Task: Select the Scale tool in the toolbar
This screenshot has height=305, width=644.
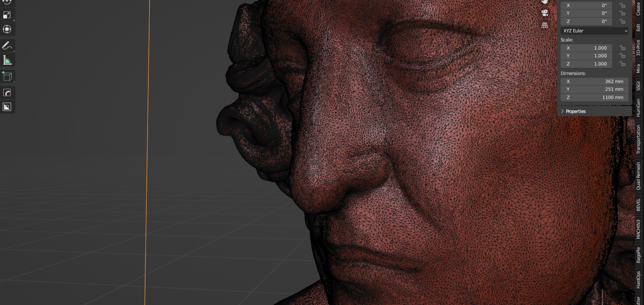Action: point(7,15)
